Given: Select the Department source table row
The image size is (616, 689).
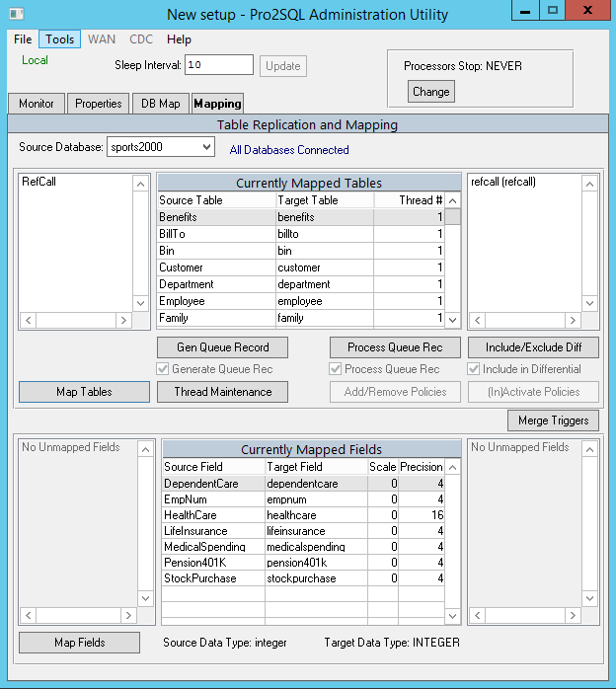Looking at the screenshot, I should pyautogui.click(x=300, y=284).
